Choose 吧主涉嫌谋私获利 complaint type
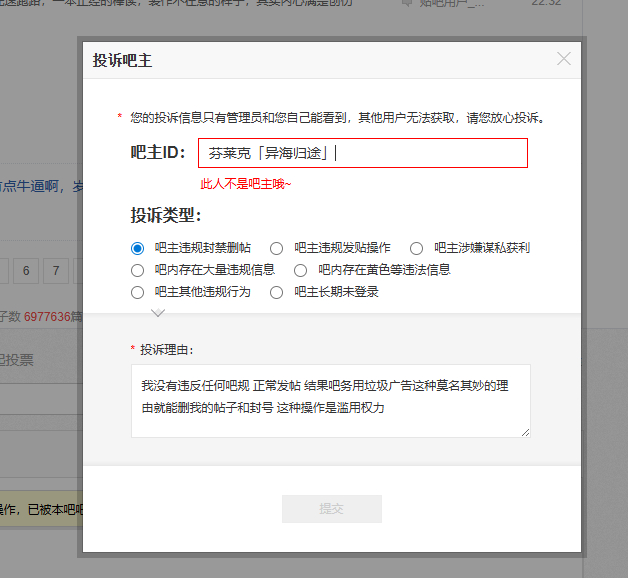The width and height of the screenshot is (628, 578). pos(417,248)
